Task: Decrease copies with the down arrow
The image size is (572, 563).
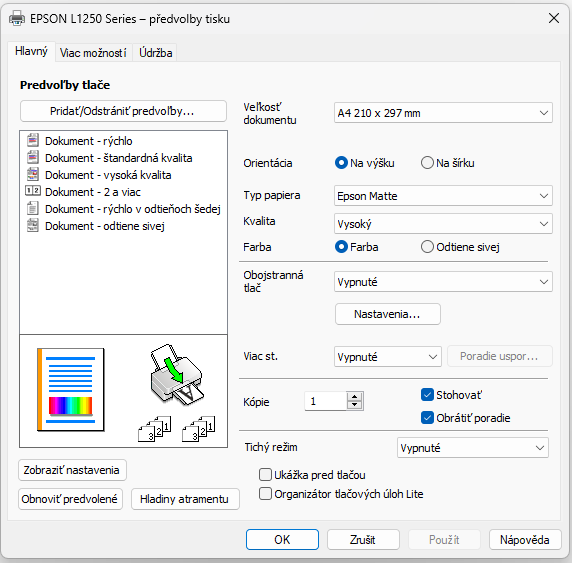Action: pos(355,405)
